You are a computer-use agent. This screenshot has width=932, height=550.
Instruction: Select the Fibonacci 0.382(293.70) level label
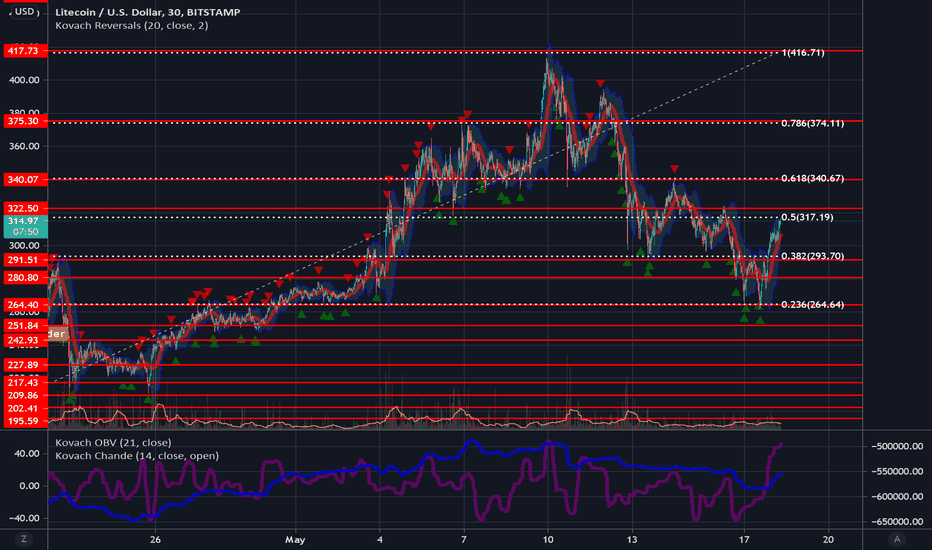tap(813, 256)
